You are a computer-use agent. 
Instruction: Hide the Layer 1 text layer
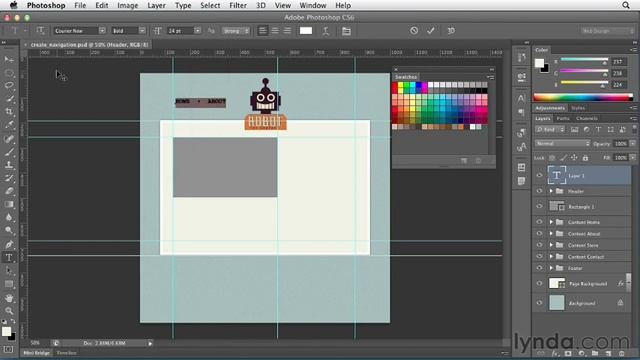539,176
